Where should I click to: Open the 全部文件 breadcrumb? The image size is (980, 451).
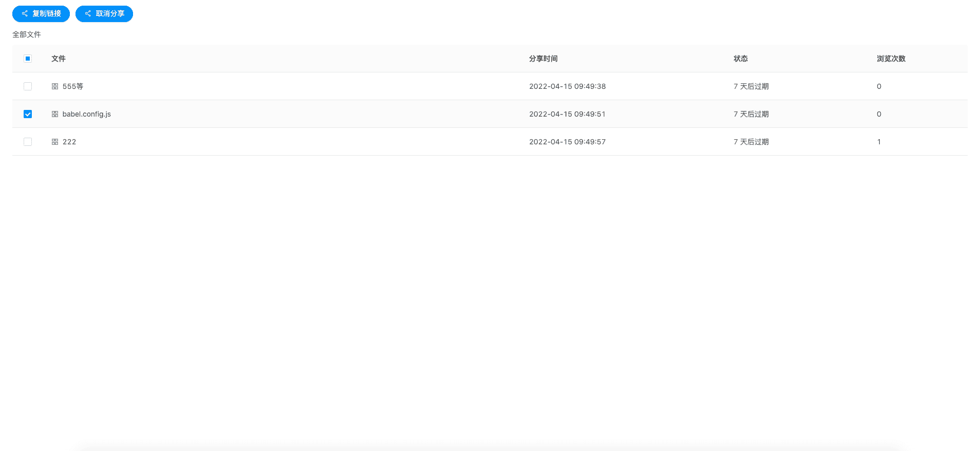click(27, 34)
